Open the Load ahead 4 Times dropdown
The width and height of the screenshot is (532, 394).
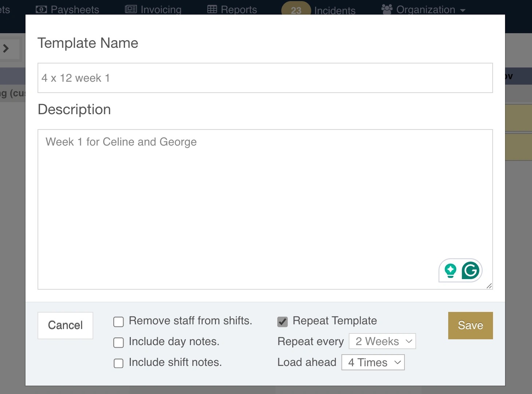click(x=373, y=363)
